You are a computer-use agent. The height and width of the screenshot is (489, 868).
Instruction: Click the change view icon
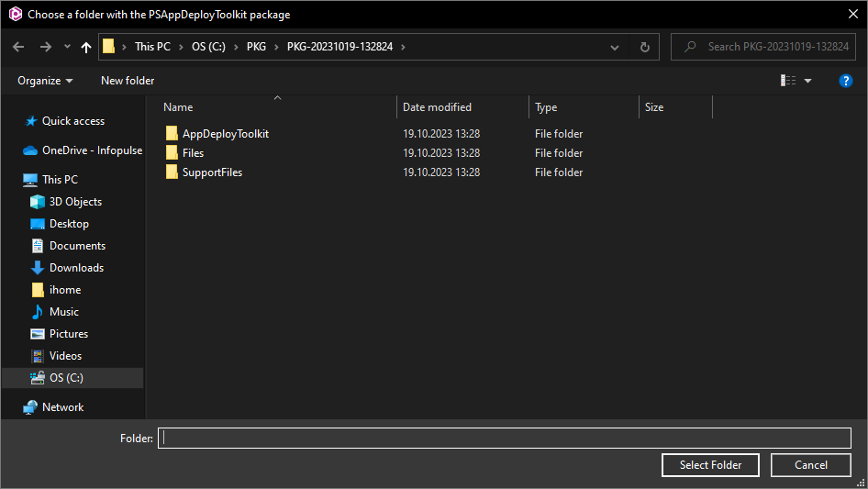pyautogui.click(x=788, y=81)
